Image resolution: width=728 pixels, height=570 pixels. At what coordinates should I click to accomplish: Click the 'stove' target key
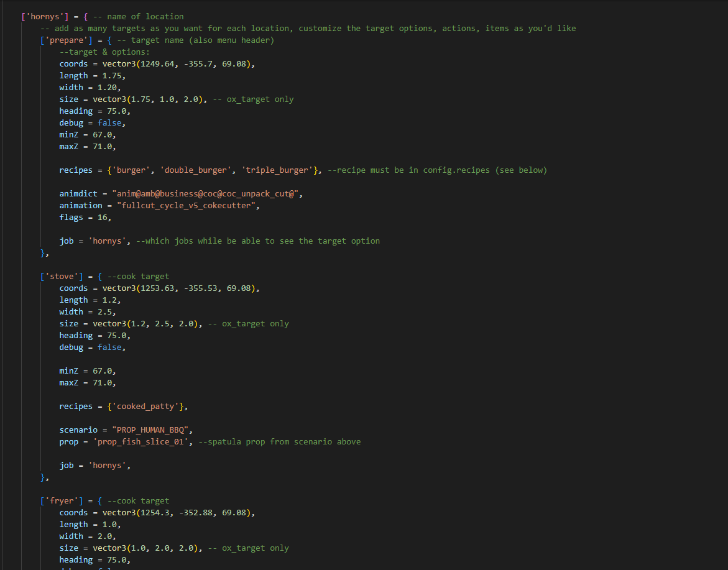pyautogui.click(x=61, y=276)
